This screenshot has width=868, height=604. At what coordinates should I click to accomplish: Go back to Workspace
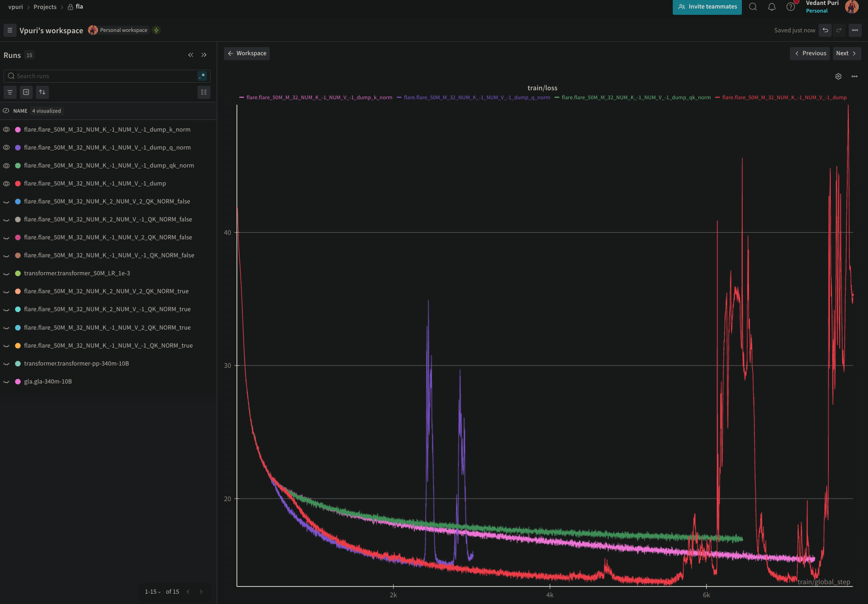pos(247,53)
